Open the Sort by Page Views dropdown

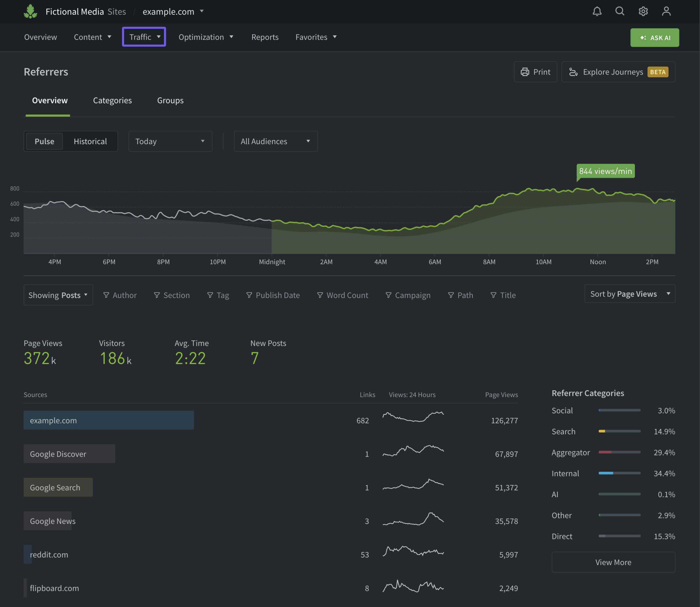tap(629, 294)
